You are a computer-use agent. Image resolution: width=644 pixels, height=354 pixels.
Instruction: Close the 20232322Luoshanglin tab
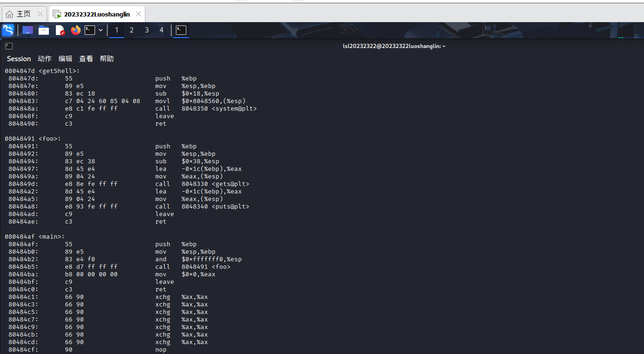[137, 14]
